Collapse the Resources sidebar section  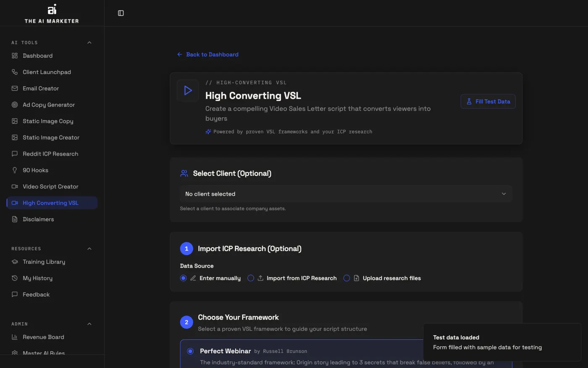[89, 249]
